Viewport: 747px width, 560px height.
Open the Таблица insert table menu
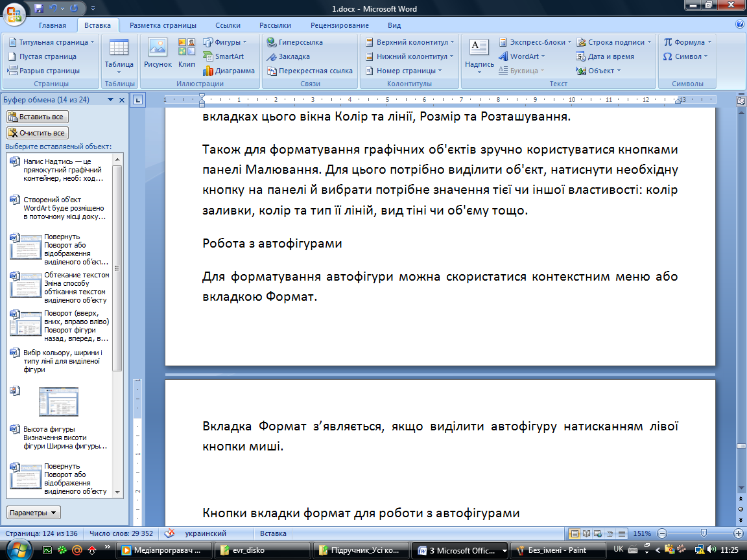coord(119,56)
